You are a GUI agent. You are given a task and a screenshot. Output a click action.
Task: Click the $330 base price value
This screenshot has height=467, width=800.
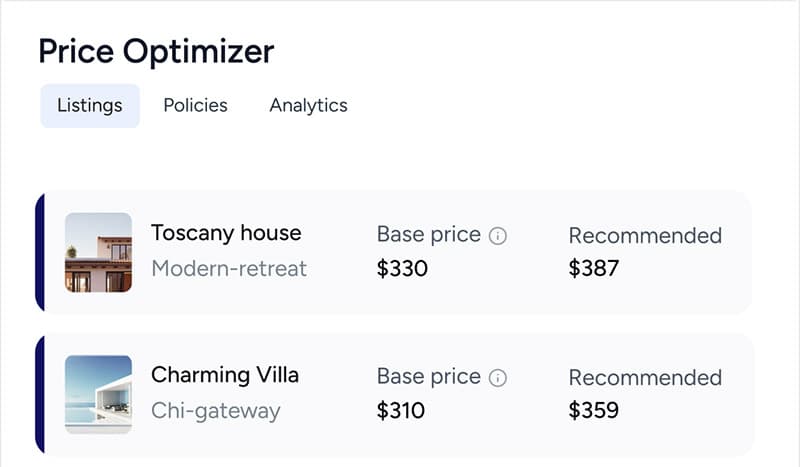(402, 268)
